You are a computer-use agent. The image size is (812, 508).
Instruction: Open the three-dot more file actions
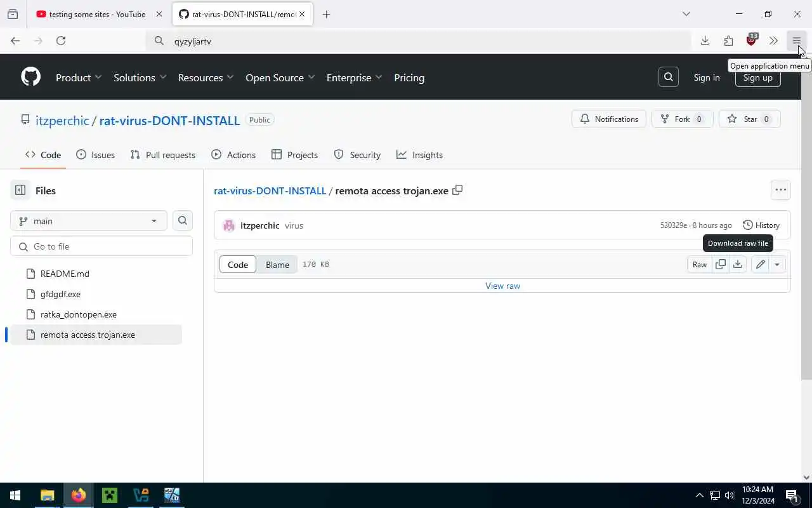[780, 190]
